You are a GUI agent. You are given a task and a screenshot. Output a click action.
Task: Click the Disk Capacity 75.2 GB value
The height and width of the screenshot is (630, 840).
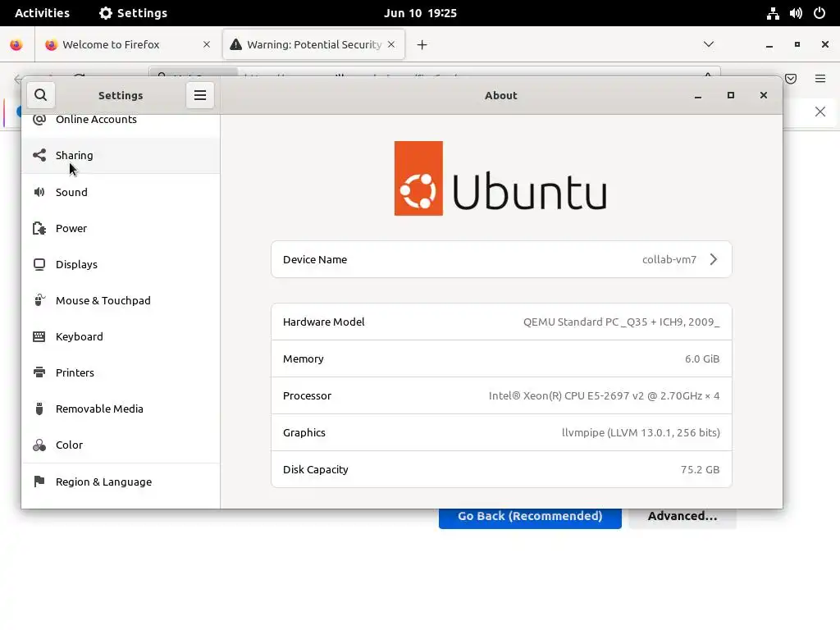click(700, 470)
